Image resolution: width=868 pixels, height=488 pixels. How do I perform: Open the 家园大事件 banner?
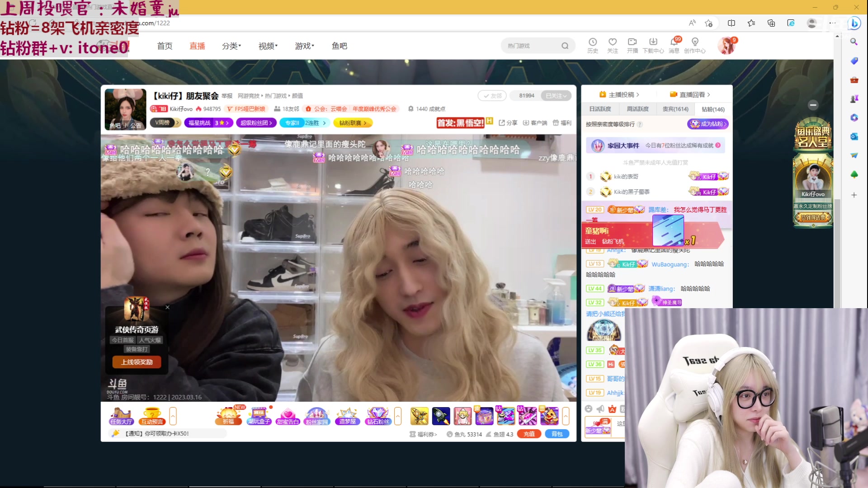pos(656,145)
